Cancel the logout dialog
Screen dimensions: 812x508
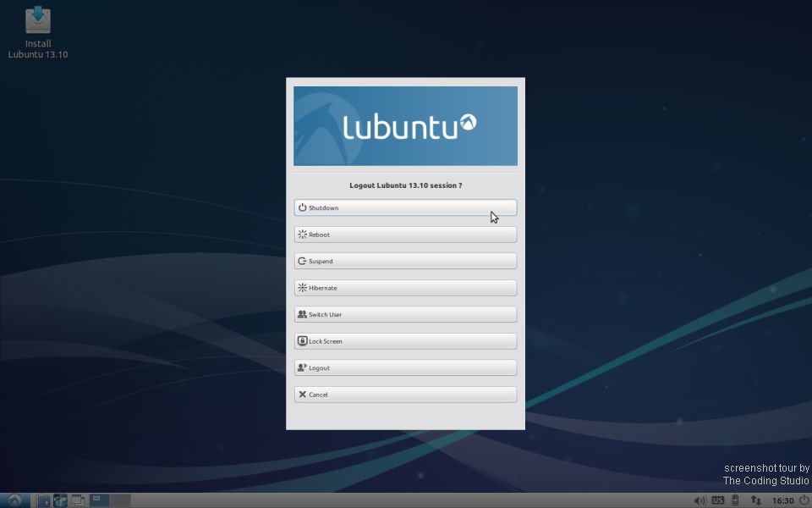tap(405, 395)
